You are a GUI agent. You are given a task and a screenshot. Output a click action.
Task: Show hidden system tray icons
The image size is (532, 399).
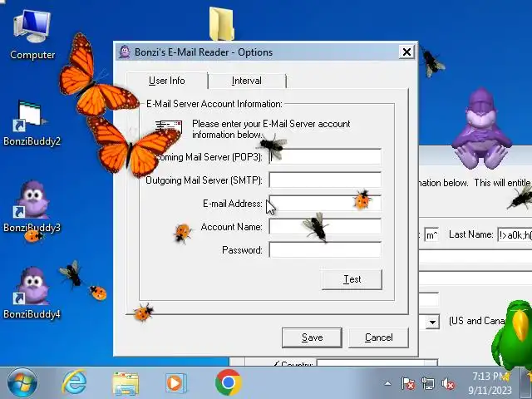pos(387,384)
